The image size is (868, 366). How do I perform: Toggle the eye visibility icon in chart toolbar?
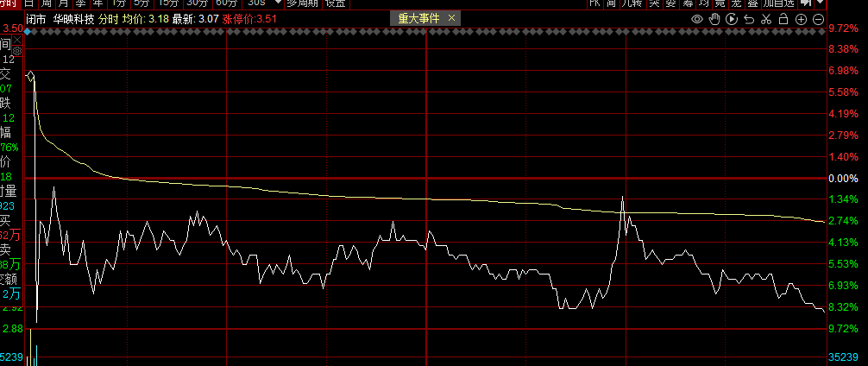pos(697,19)
